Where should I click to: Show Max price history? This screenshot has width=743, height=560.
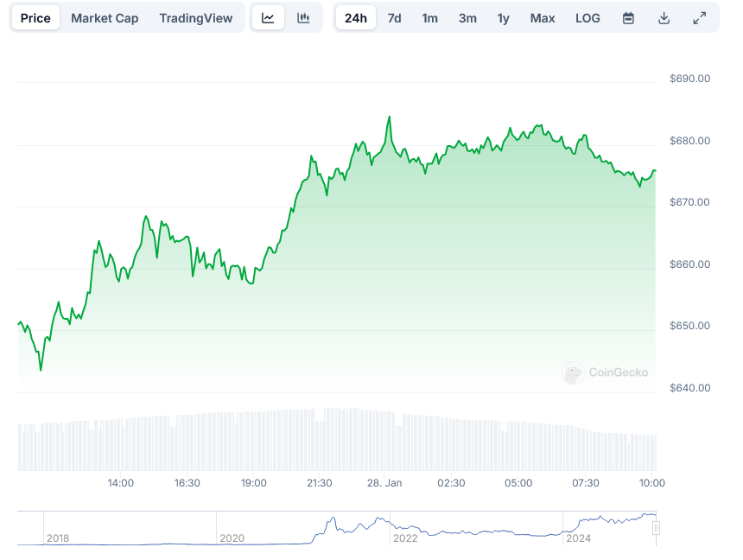[543, 18]
